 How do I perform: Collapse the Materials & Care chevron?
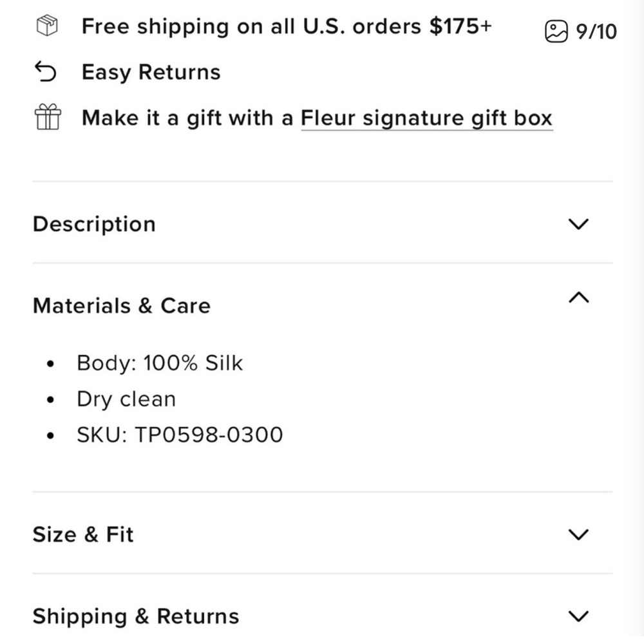click(578, 298)
